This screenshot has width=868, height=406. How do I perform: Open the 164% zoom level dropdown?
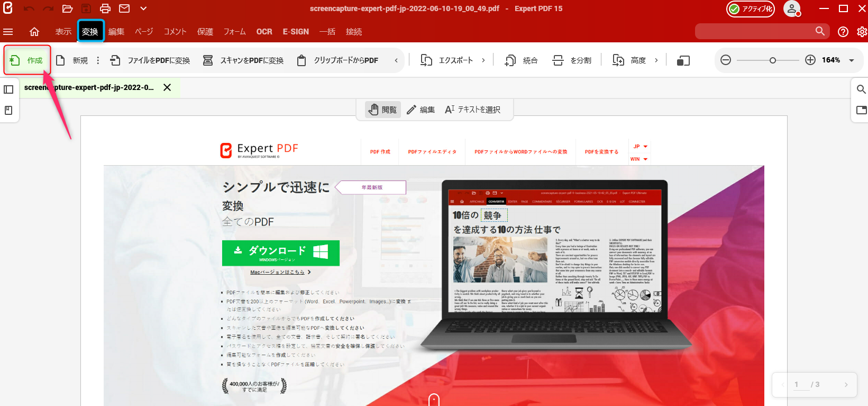852,60
